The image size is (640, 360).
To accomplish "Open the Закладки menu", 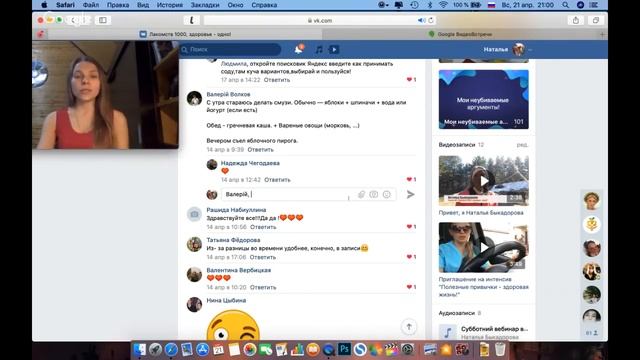I will pyautogui.click(x=205, y=5).
